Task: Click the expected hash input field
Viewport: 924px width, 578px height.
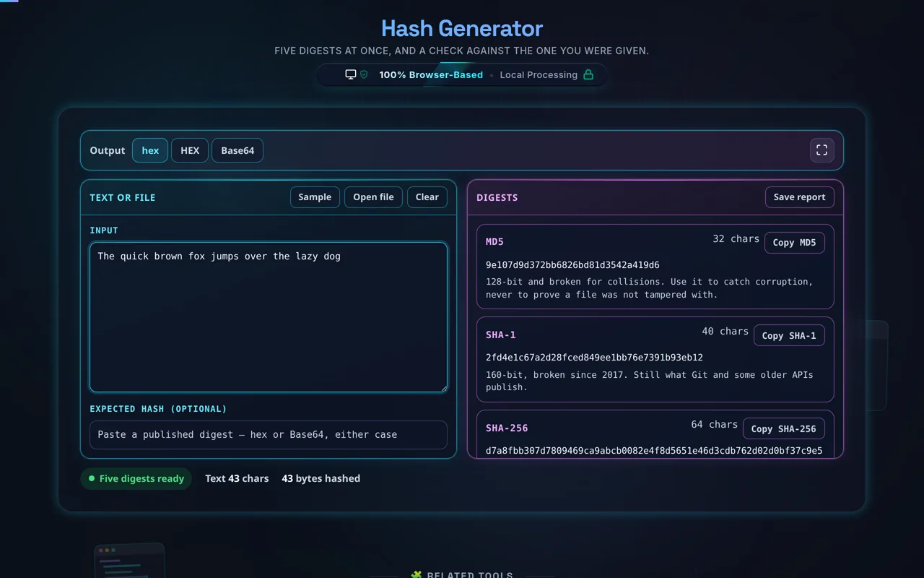Action: (x=269, y=435)
